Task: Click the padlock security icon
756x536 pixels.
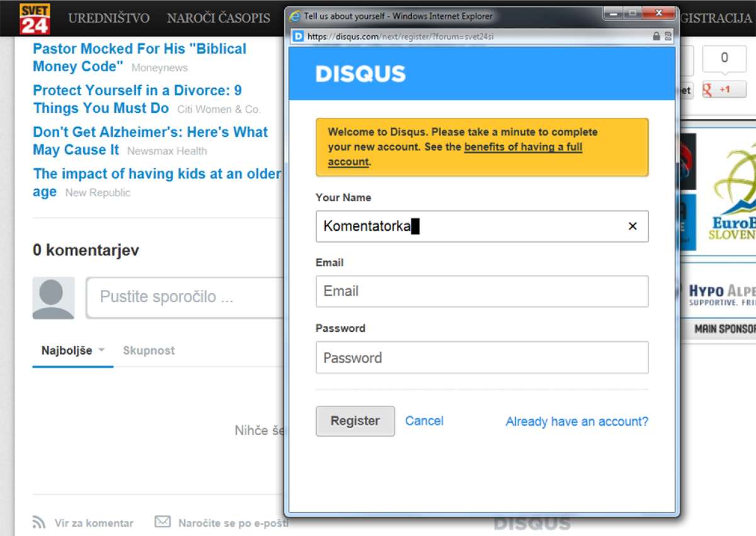Action: (656, 37)
